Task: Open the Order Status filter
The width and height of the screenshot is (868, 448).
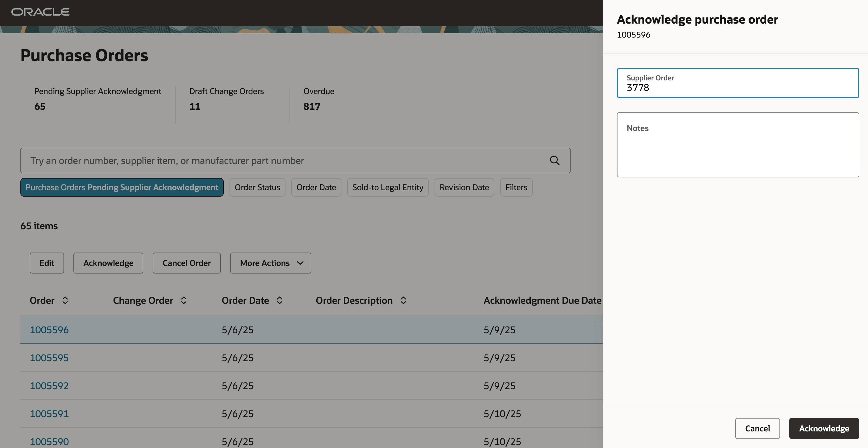Action: click(257, 187)
